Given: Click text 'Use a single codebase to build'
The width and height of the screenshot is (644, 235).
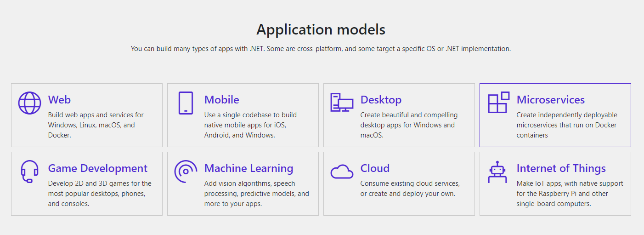Looking at the screenshot, I should 250,115.
